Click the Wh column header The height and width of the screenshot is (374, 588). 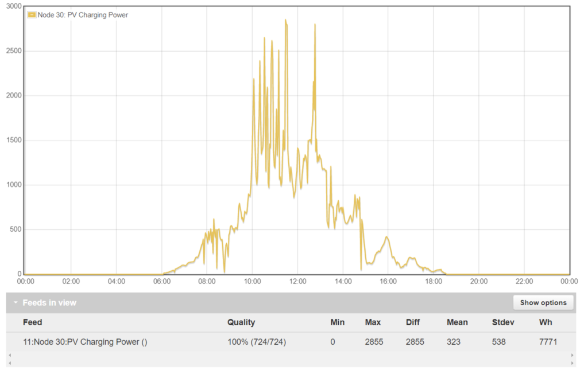pyautogui.click(x=546, y=322)
